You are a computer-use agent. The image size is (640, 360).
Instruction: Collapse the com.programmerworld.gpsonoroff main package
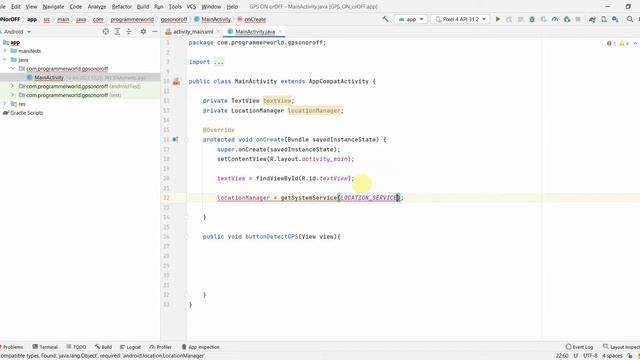tap(13, 69)
